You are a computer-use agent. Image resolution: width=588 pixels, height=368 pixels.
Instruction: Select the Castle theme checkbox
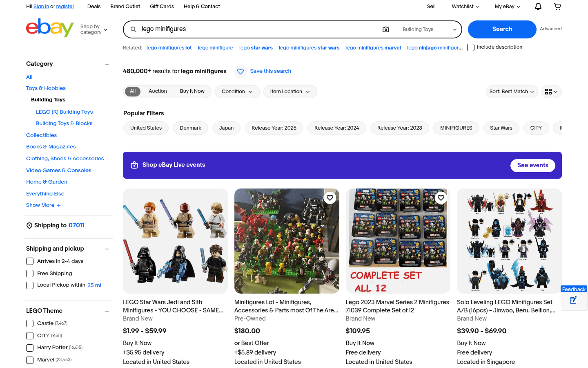coord(30,323)
